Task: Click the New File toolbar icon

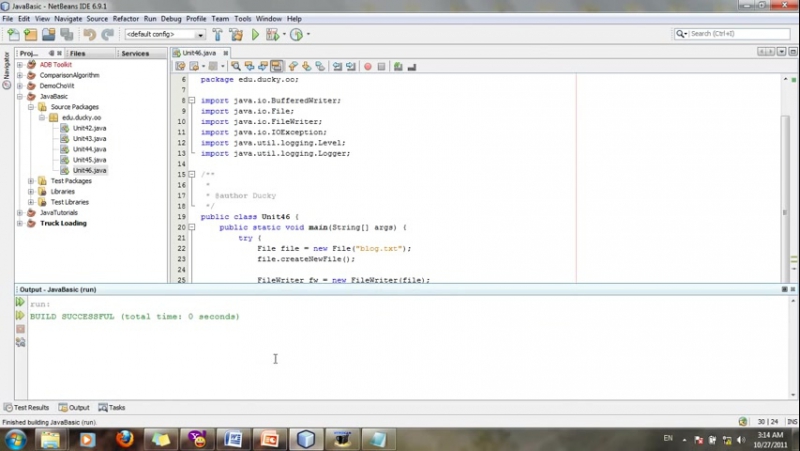Action: (x=14, y=34)
